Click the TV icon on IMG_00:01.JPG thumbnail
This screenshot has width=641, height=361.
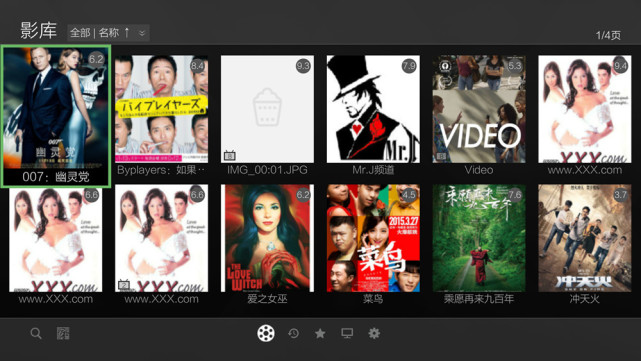coord(229,155)
